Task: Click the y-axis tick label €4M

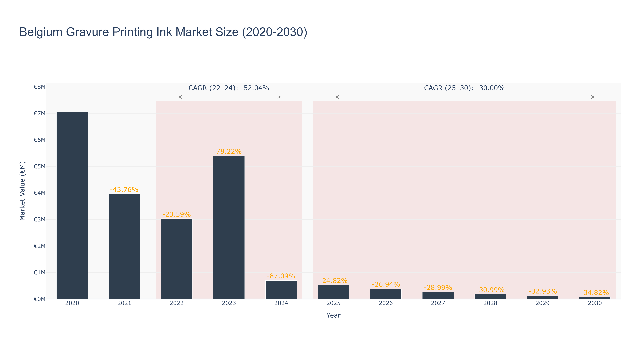Action: pyautogui.click(x=39, y=193)
